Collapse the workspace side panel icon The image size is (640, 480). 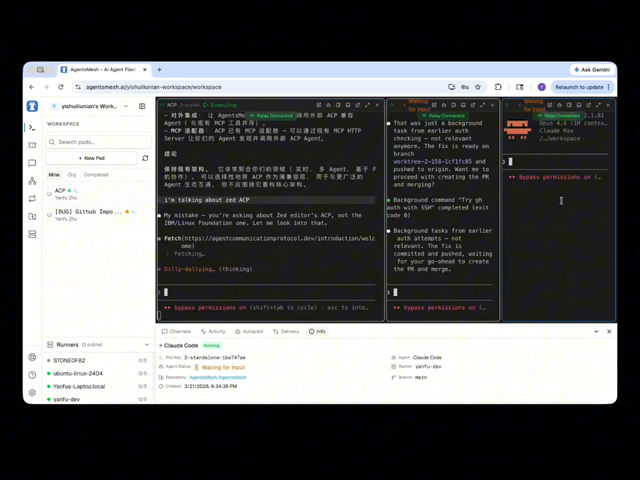coord(142,106)
